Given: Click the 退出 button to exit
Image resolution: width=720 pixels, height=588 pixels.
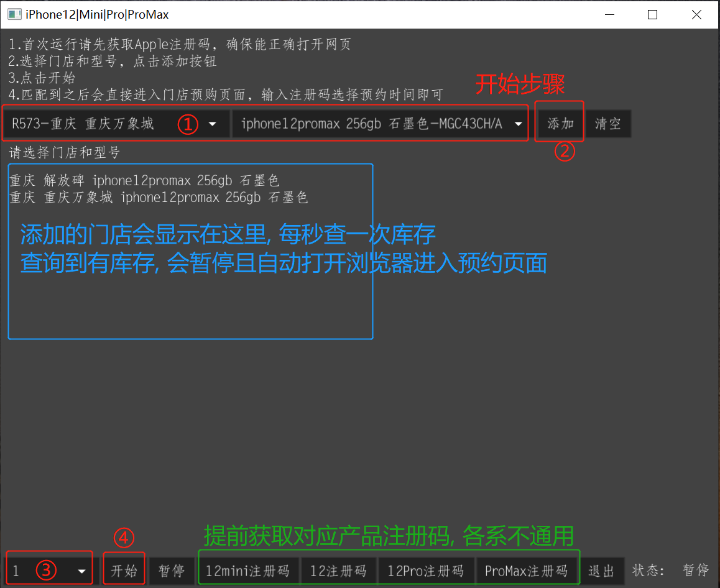Looking at the screenshot, I should [x=601, y=571].
